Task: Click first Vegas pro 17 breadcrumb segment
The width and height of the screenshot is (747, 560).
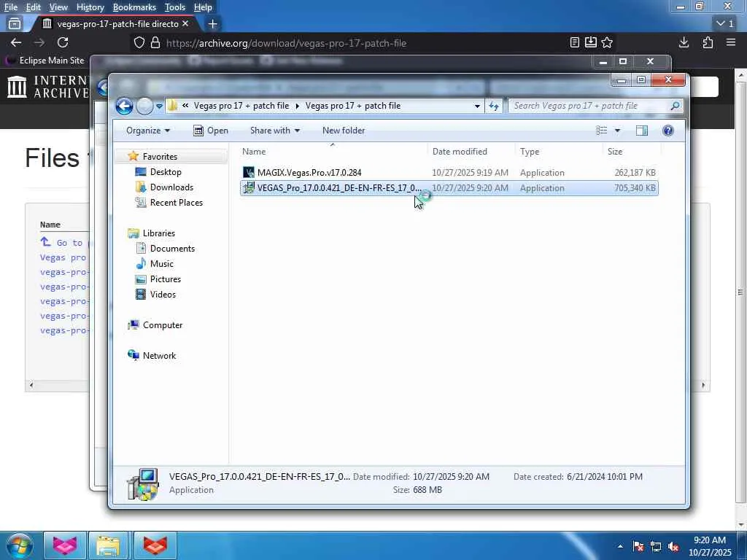Action: pyautogui.click(x=241, y=106)
